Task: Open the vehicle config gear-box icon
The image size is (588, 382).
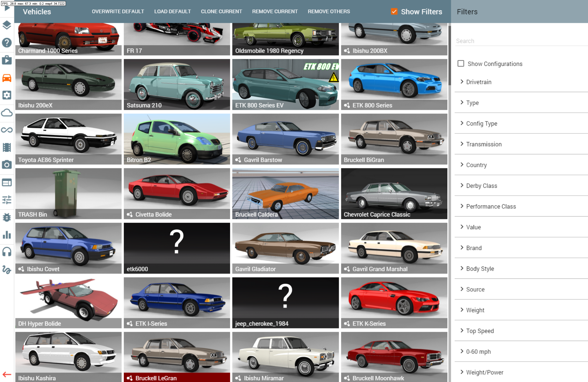Action: pyautogui.click(x=7, y=95)
